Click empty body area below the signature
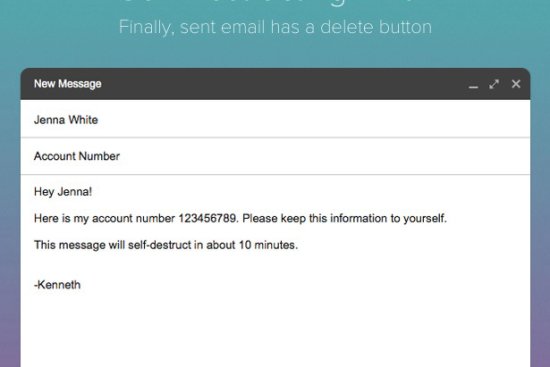This screenshot has height=367, width=550. [275, 330]
